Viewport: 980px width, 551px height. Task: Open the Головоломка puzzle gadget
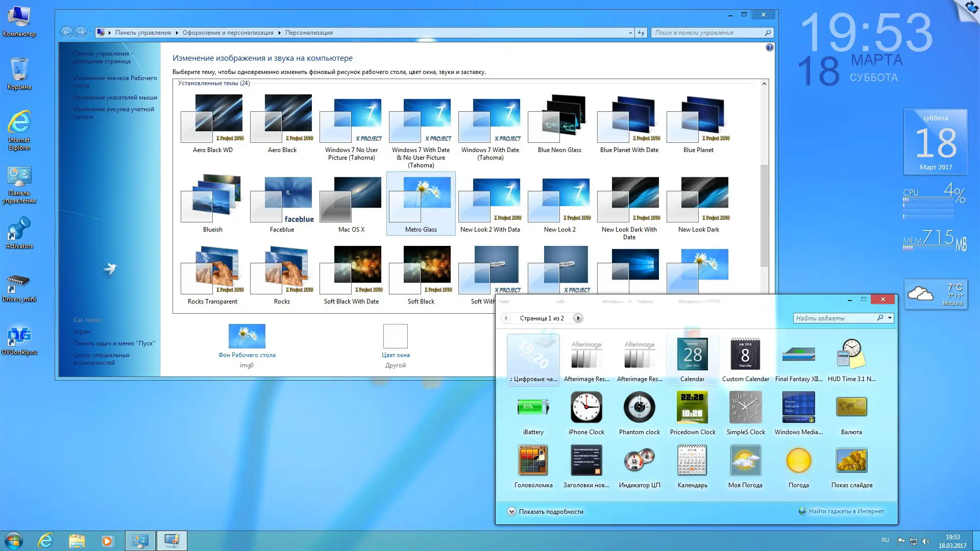point(533,461)
